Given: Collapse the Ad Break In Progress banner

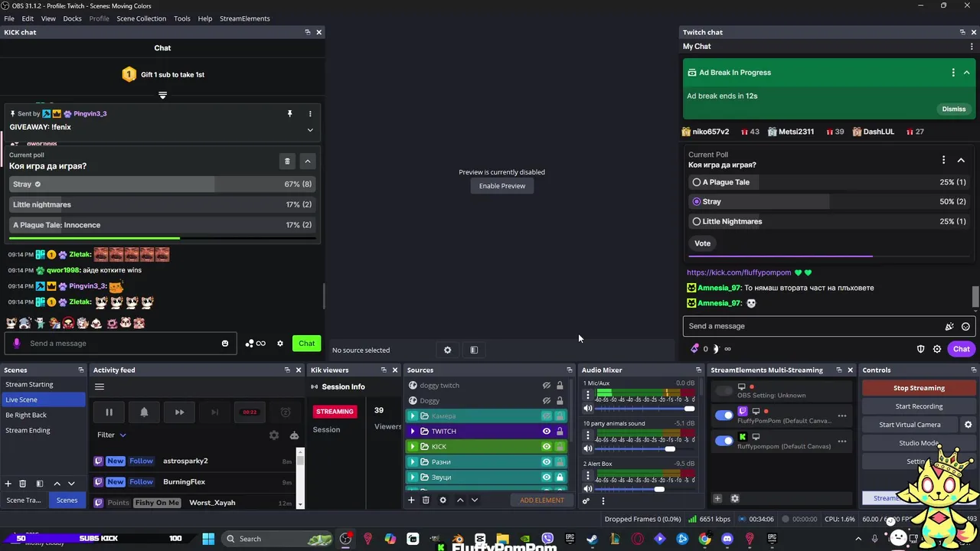Looking at the screenshot, I should click(x=967, y=73).
